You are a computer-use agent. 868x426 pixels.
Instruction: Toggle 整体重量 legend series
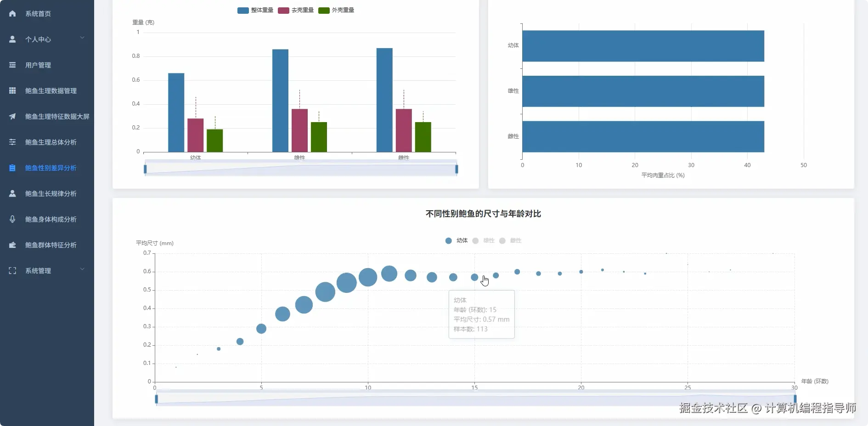point(255,10)
